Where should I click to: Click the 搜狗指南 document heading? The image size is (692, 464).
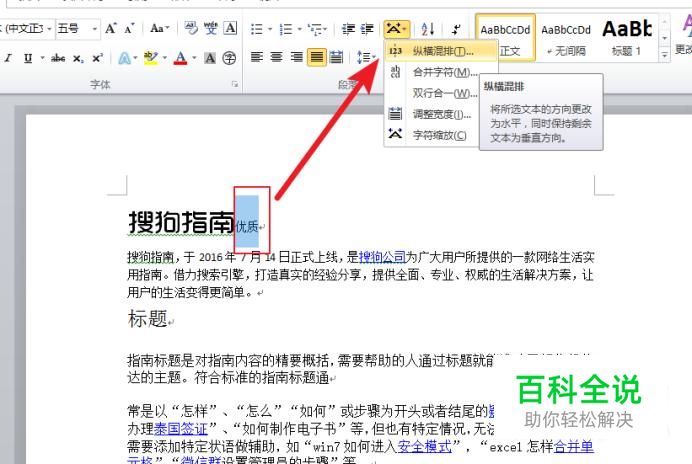click(x=181, y=222)
